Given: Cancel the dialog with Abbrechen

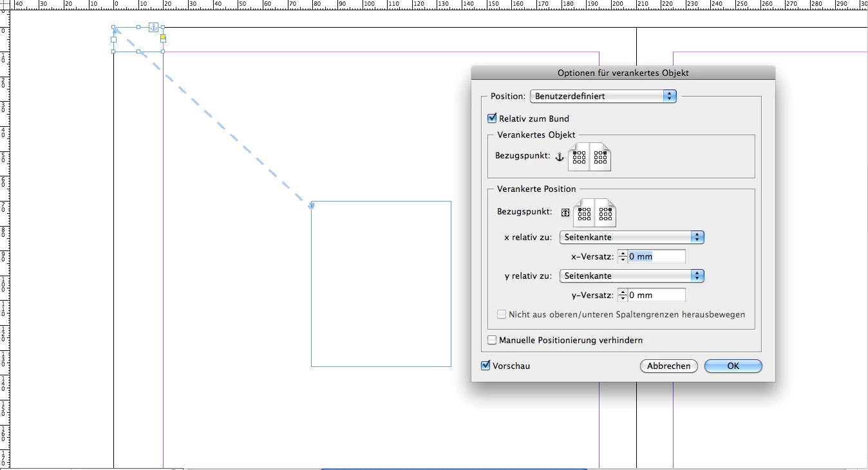Looking at the screenshot, I should [669, 366].
